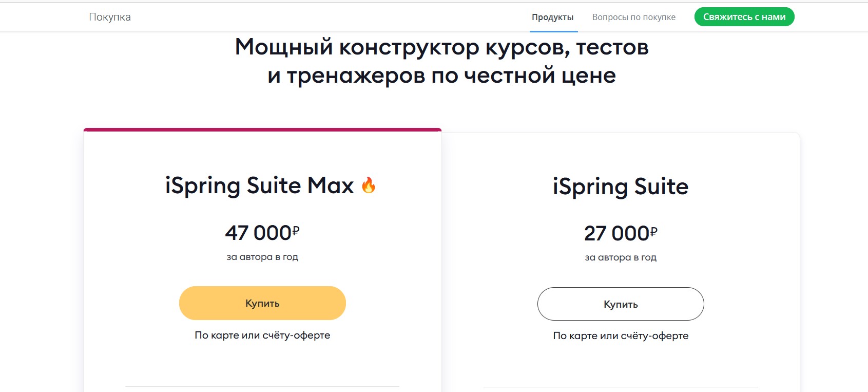This screenshot has width=868, height=392.
Task: Click 'за автора в год' under the 27 000 price
Action: (x=620, y=257)
